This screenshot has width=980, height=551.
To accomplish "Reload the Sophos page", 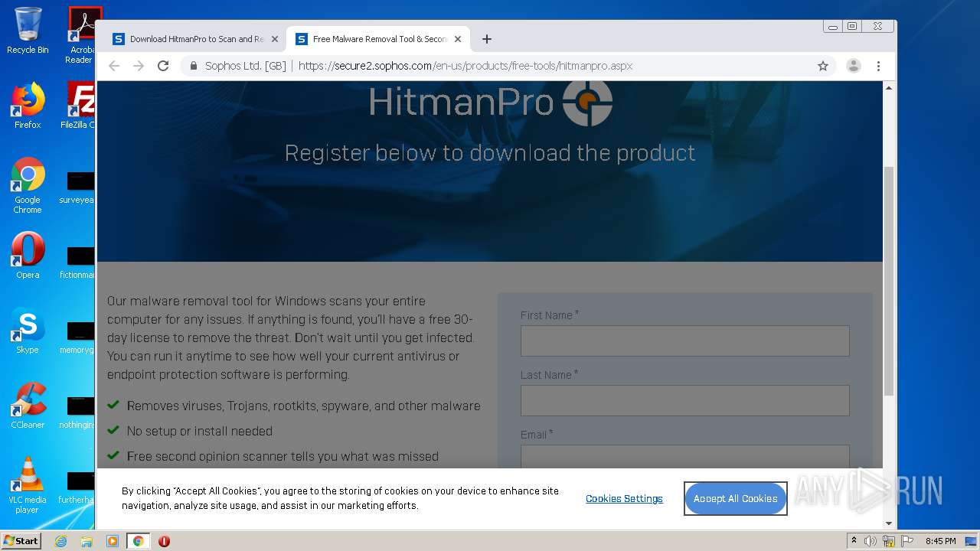I will pos(163,66).
